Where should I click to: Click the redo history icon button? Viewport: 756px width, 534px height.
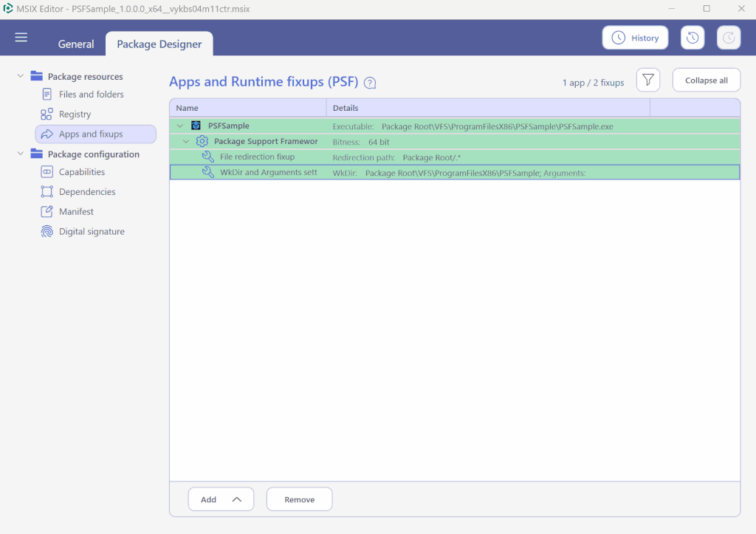729,38
